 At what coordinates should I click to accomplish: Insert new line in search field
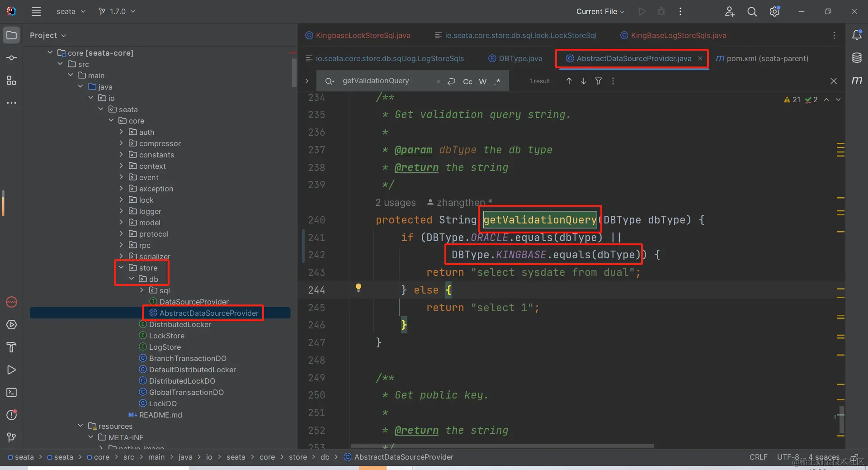(x=451, y=81)
